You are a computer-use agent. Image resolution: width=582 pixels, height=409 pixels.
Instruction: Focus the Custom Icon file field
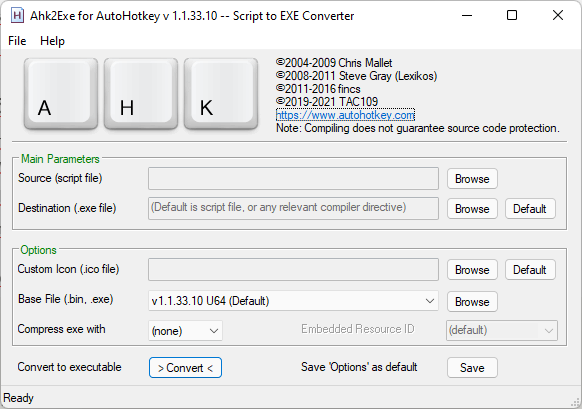pos(293,269)
